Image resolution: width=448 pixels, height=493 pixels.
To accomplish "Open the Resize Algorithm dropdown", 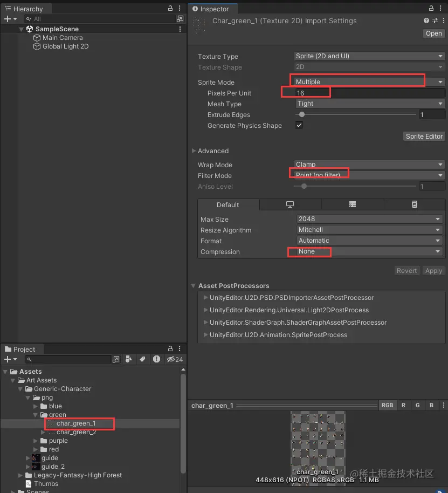I will 369,230.
